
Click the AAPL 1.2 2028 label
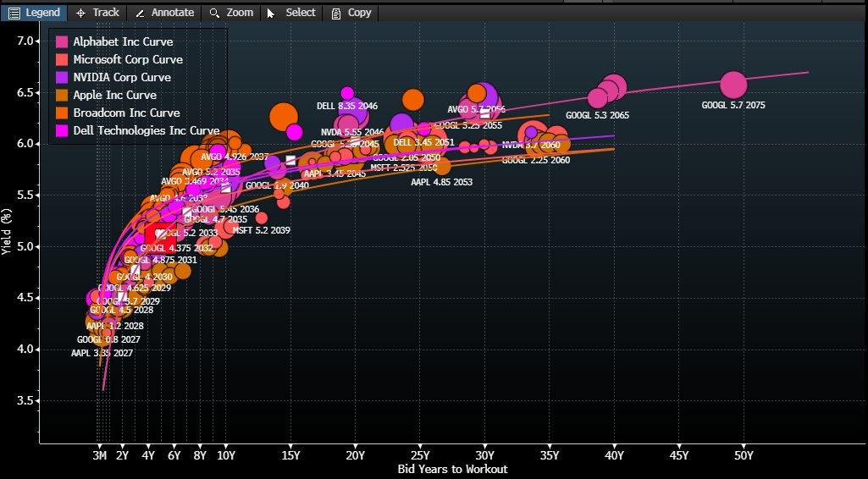115,326
